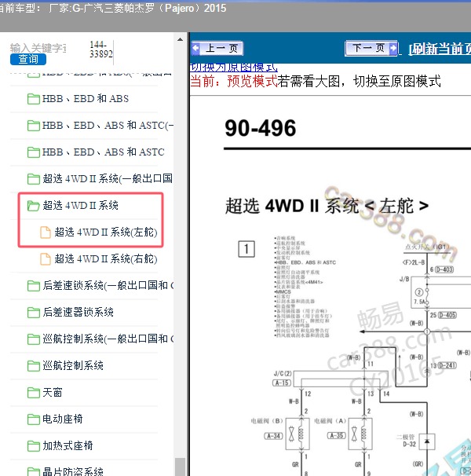Click the 当前：预览模式 status text
The width and height of the screenshot is (471, 476).
point(234,82)
